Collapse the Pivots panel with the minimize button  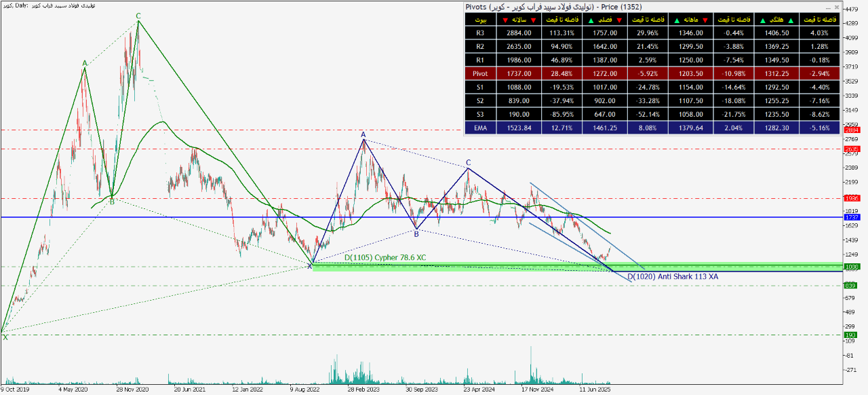pos(827,7)
